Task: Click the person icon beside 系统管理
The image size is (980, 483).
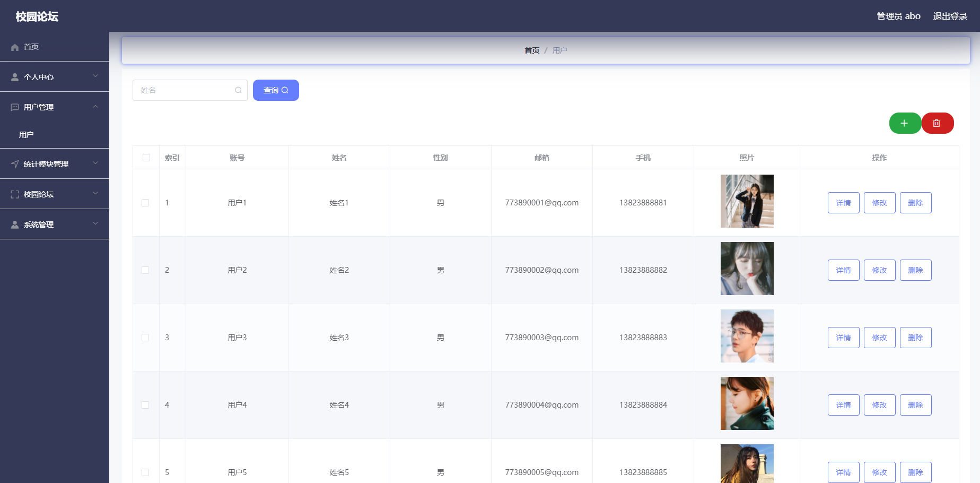Action: point(15,225)
